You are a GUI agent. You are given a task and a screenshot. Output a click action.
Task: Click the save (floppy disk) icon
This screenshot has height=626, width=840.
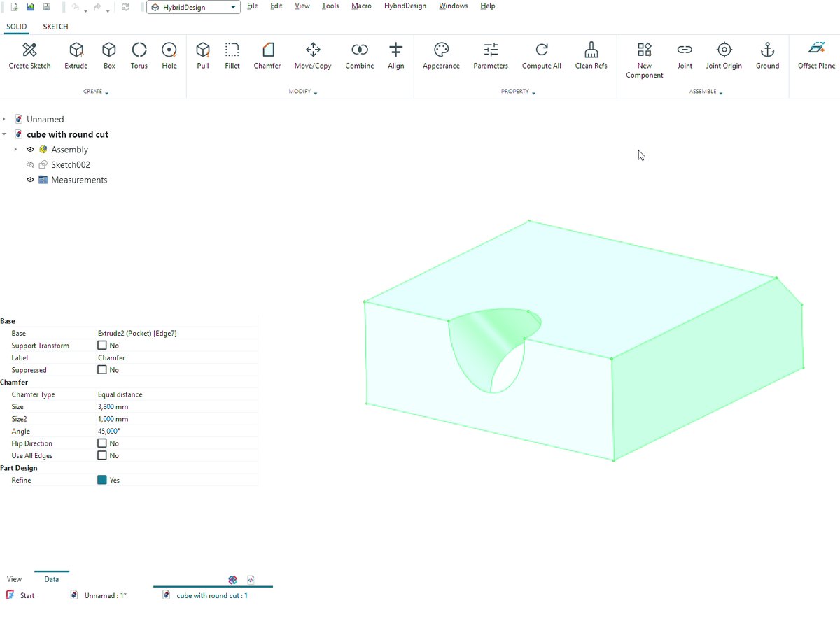point(46,7)
